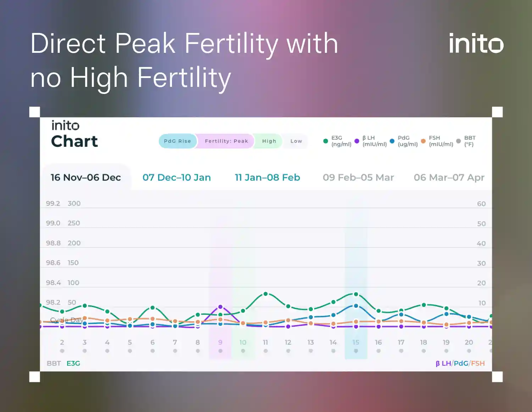Screen dimensions: 532x412
Task: Click the green E3G point on day 3
Action: pyautogui.click(x=85, y=306)
